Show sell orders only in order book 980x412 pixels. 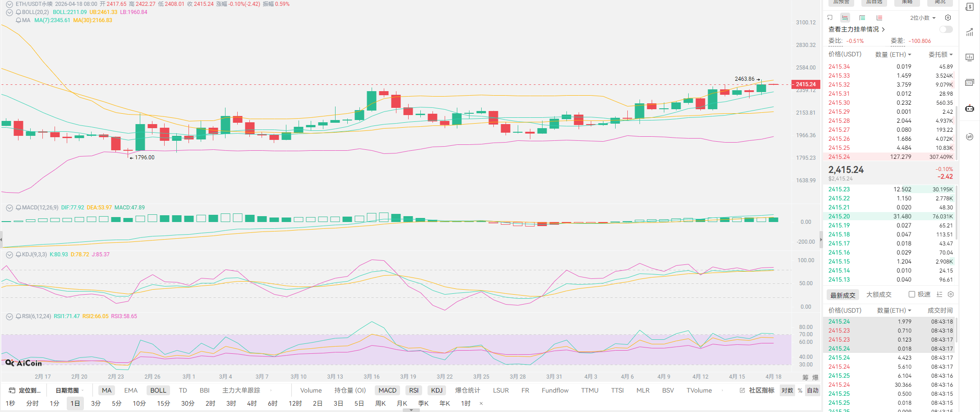coord(879,18)
